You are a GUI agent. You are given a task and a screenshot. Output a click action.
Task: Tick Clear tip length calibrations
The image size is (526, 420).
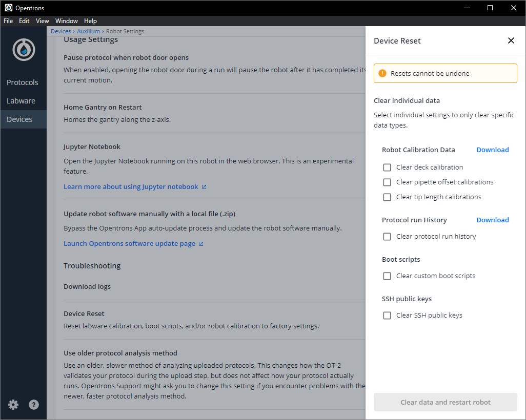point(387,197)
